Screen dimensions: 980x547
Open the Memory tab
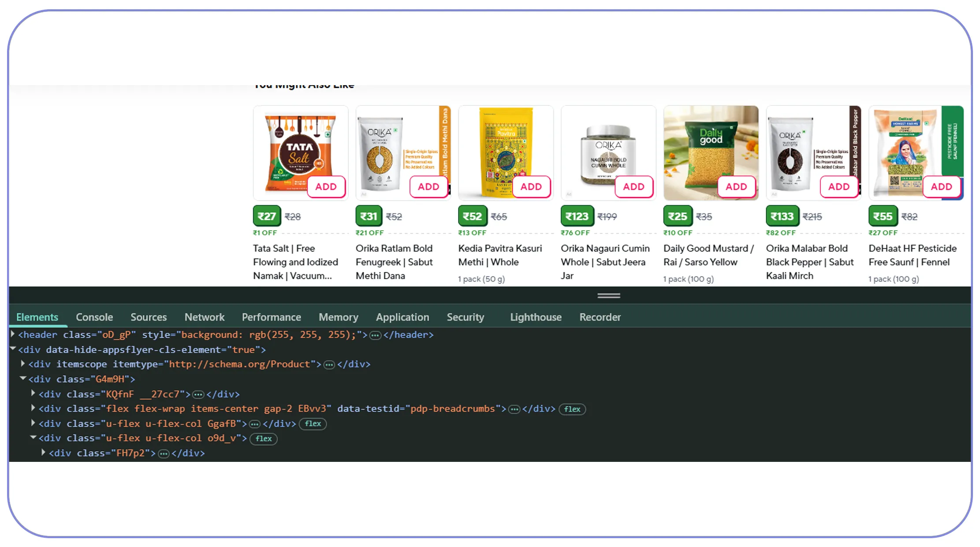coord(339,317)
